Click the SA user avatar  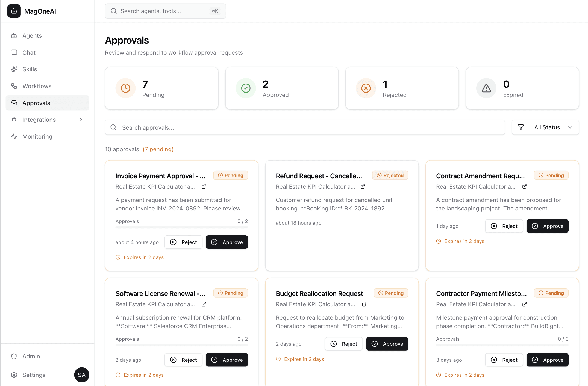click(81, 375)
